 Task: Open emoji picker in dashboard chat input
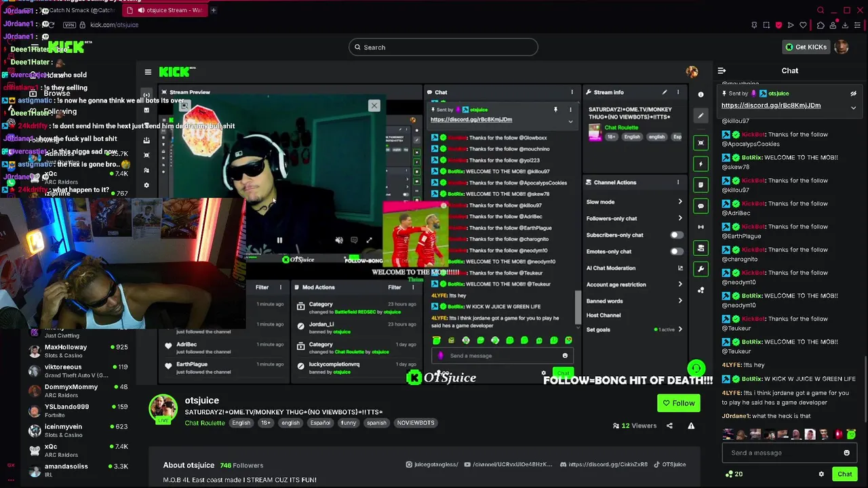coord(565,356)
